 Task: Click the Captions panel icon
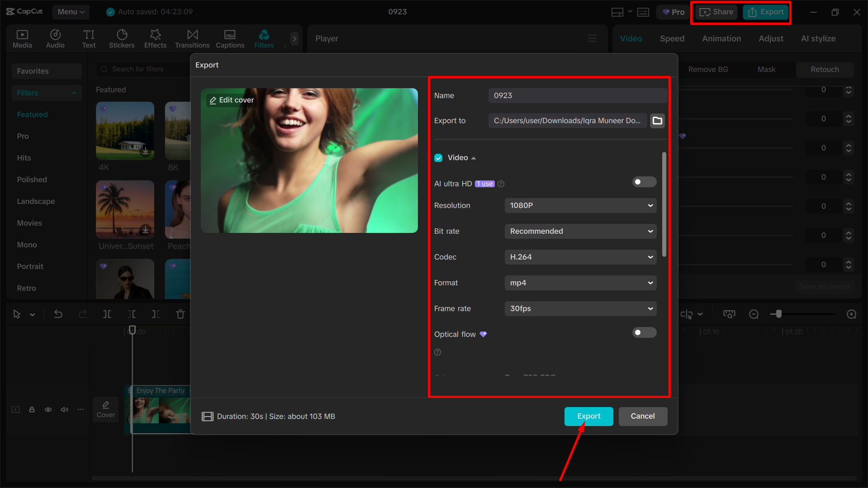point(230,38)
